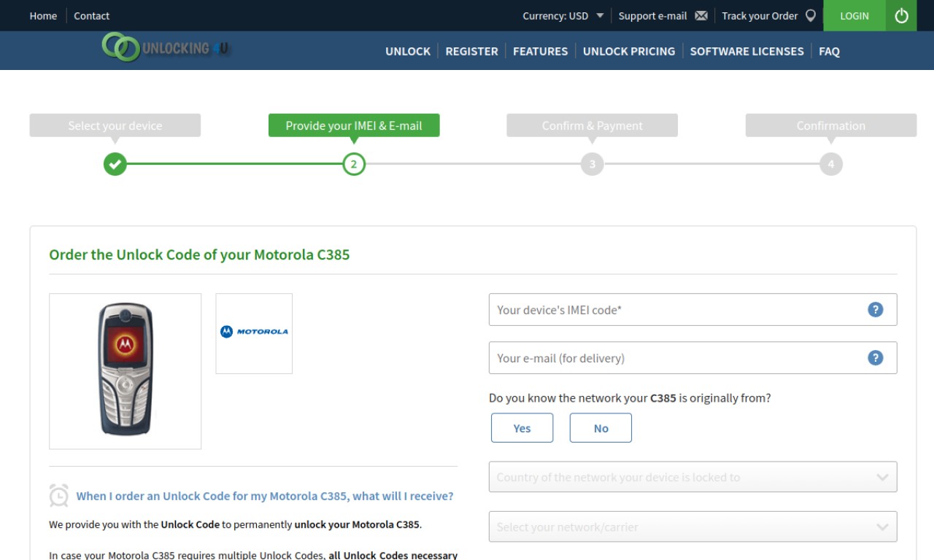Image resolution: width=934 pixels, height=560 pixels.
Task: Expand the country of network dropdown
Action: (692, 477)
